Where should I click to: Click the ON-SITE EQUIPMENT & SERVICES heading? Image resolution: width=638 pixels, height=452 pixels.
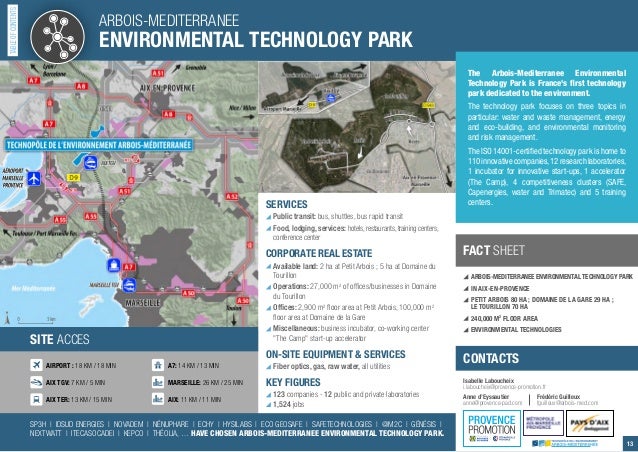[x=336, y=354]
